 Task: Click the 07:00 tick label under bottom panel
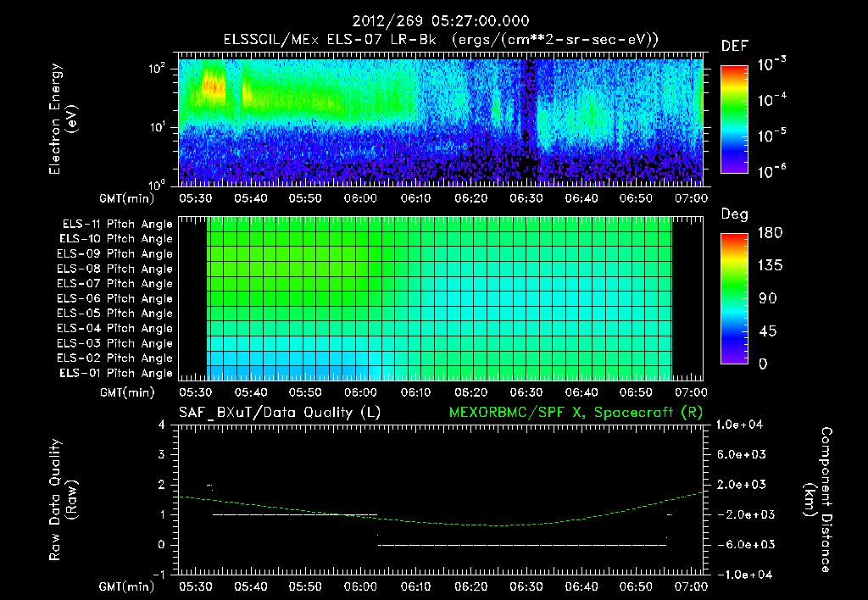[691, 586]
